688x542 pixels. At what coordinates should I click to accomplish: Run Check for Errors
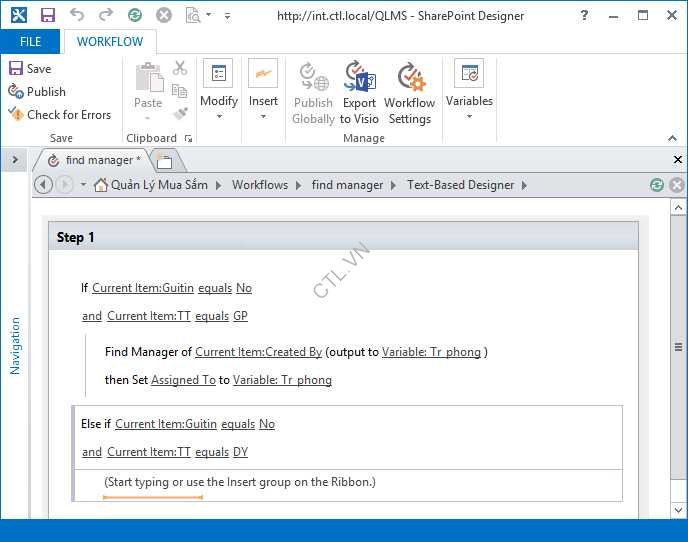click(60, 114)
